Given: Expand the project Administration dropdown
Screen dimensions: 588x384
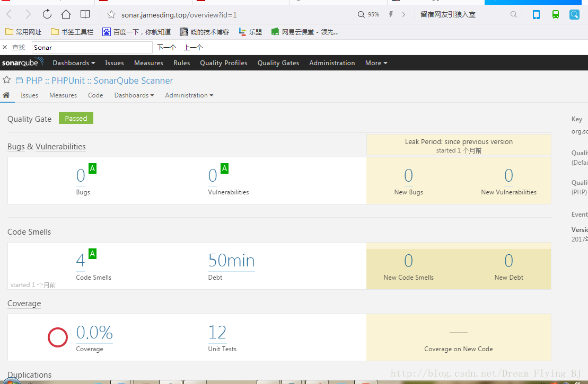Looking at the screenshot, I should pos(189,95).
